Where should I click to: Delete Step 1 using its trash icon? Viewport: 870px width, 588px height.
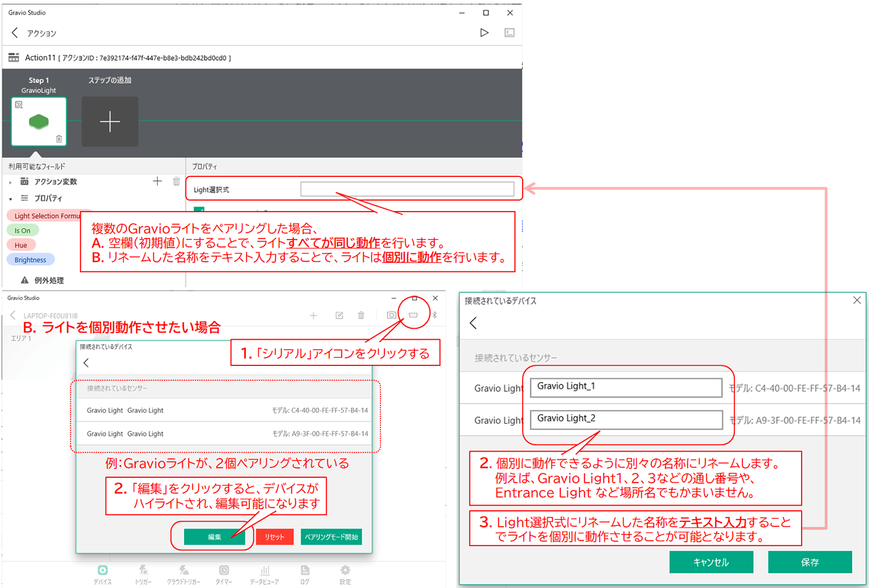coord(59,139)
